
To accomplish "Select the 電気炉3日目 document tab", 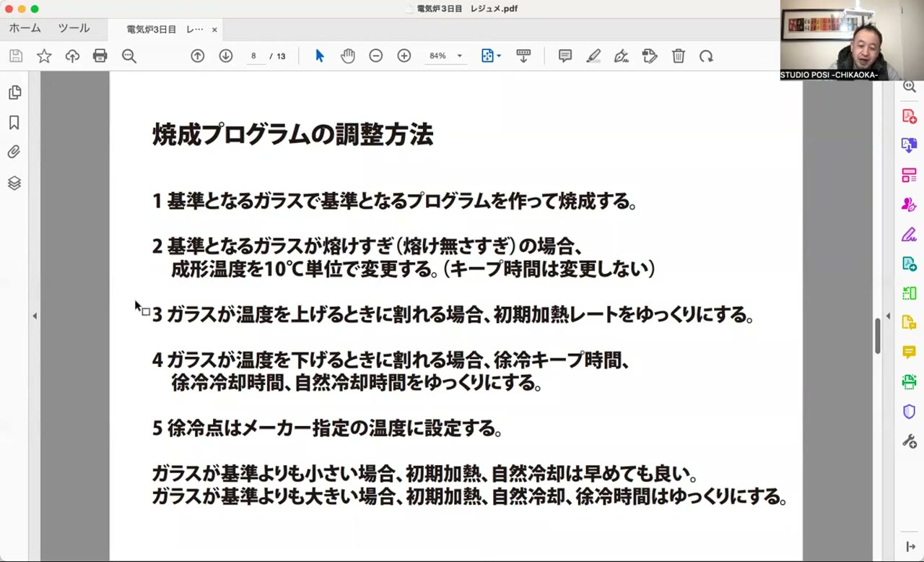I will (x=165, y=30).
